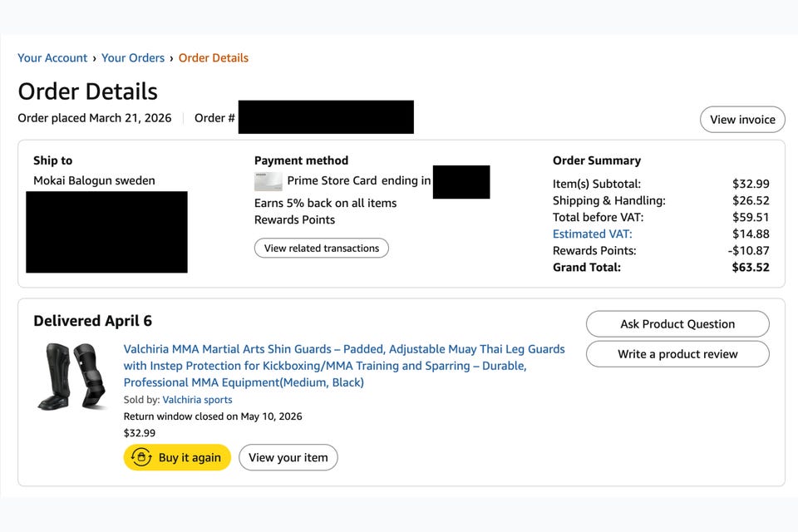Click the Delivered April 6 heading
This screenshot has height=532, width=798.
(92, 321)
